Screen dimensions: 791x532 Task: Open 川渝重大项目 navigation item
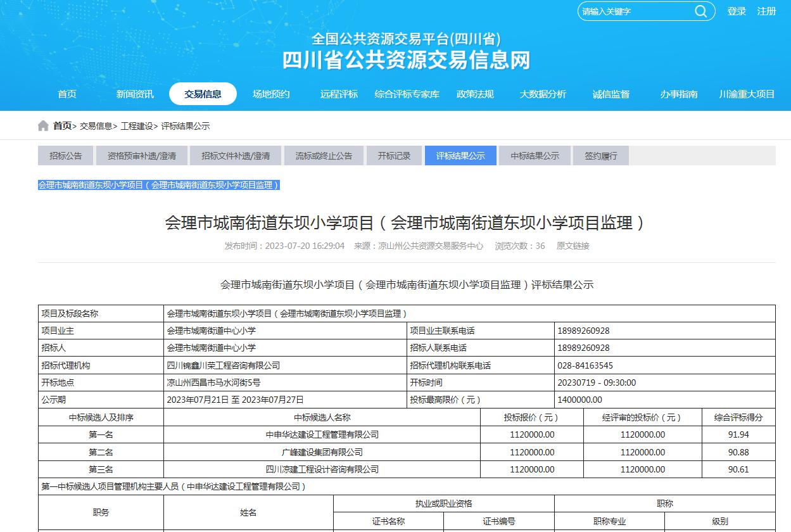pos(747,94)
